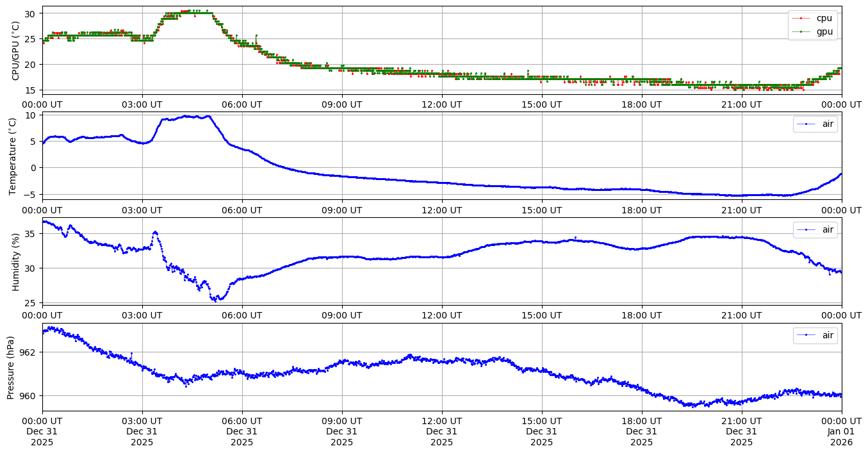Click the green gpu legend marker
The height and width of the screenshot is (453, 868).
click(x=801, y=31)
